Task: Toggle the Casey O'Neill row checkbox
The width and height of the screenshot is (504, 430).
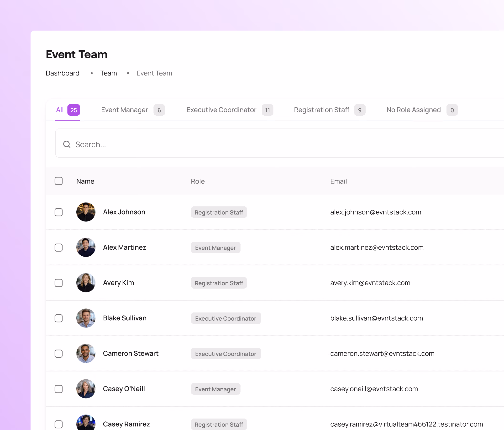Action: pyautogui.click(x=59, y=389)
